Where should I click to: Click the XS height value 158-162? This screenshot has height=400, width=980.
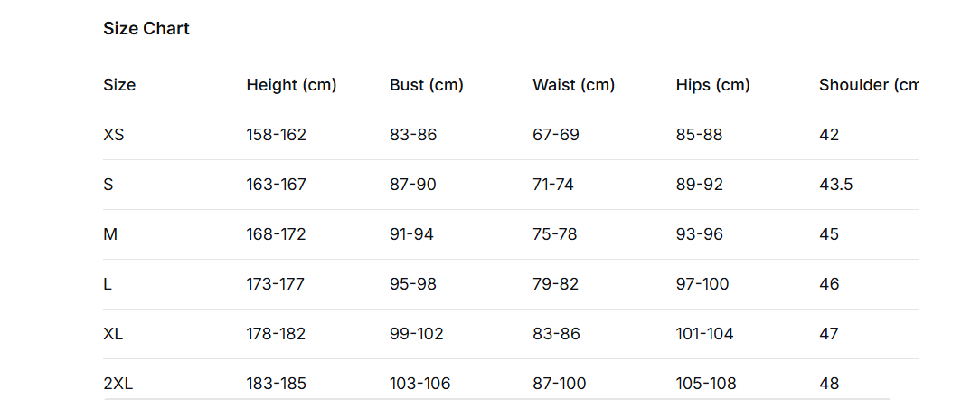click(276, 136)
